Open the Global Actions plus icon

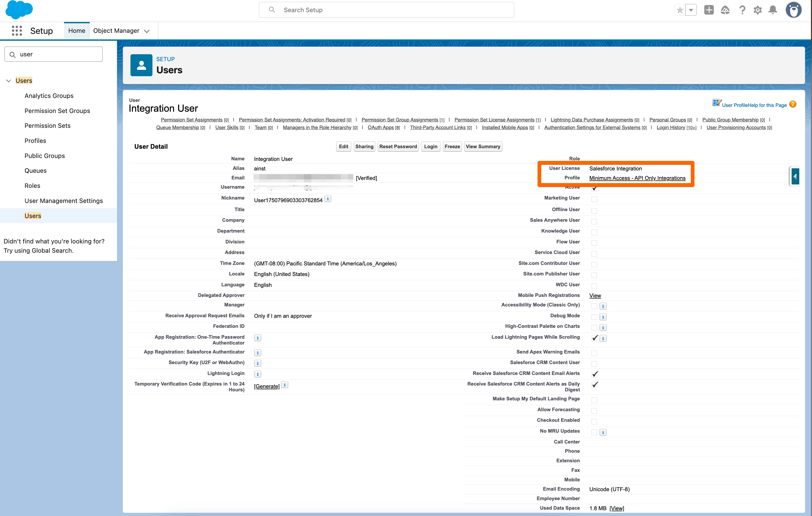point(709,10)
